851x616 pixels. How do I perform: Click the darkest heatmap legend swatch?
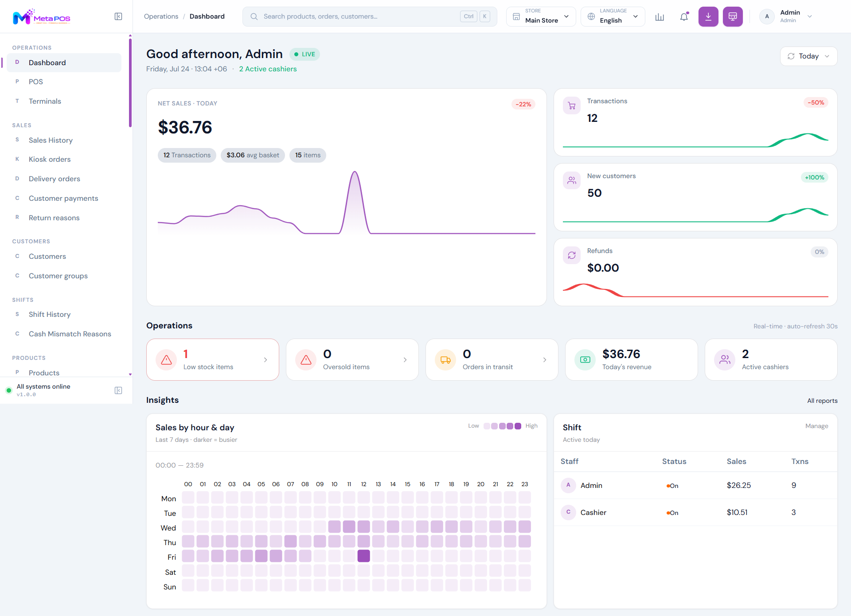tap(518, 426)
